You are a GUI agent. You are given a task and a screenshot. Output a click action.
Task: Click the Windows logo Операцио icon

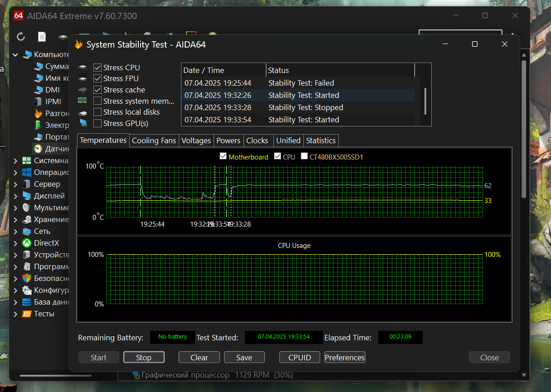point(27,172)
